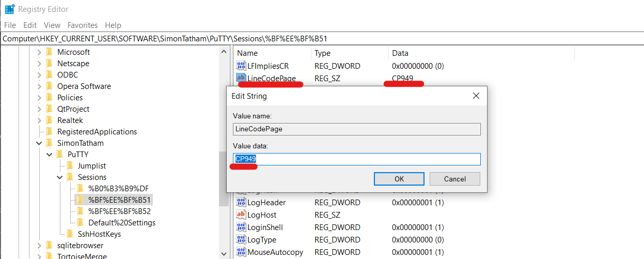Expand the Realtek key
The width and height of the screenshot is (644, 259).
39,120
